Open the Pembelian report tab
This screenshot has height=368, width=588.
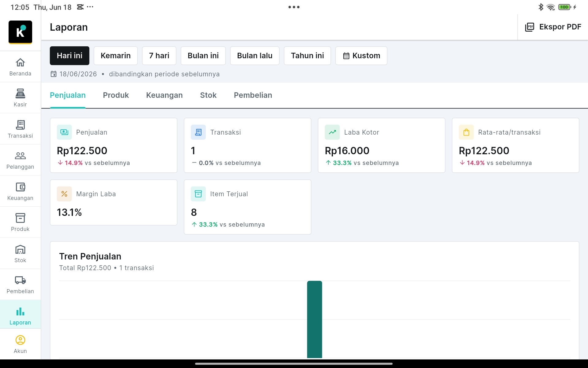coord(253,95)
